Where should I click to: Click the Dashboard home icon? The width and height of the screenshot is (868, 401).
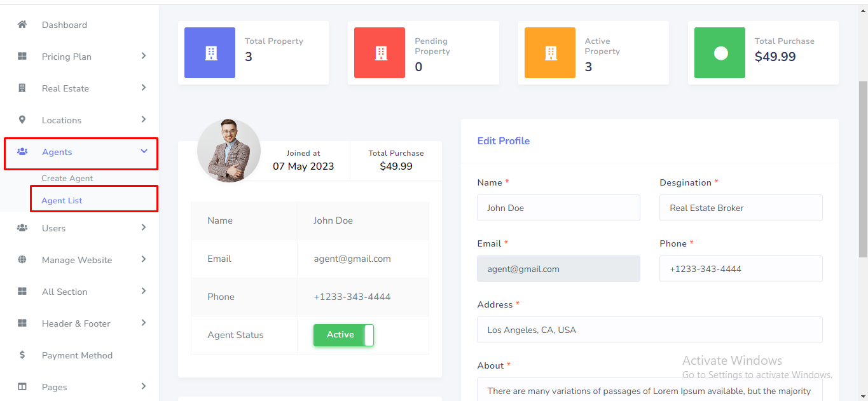click(22, 25)
